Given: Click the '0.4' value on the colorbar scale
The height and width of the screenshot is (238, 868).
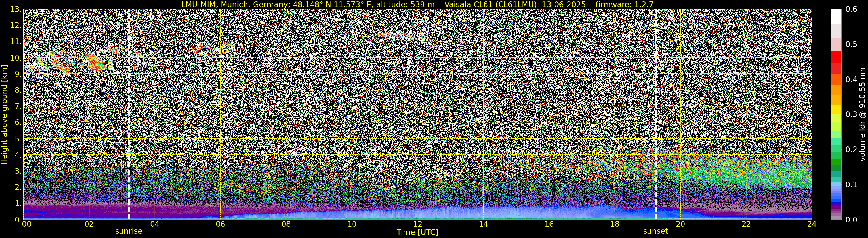Looking at the screenshot, I should (x=852, y=80).
